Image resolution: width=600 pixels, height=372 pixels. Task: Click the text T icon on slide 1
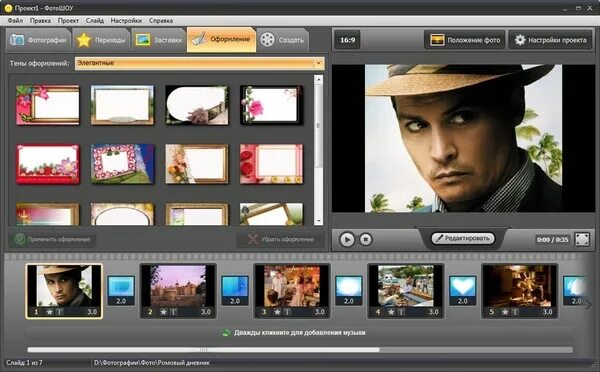click(x=60, y=312)
